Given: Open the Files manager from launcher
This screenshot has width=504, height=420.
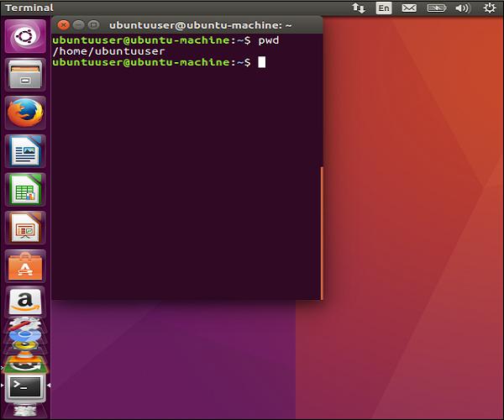Looking at the screenshot, I should pyautogui.click(x=25, y=74).
